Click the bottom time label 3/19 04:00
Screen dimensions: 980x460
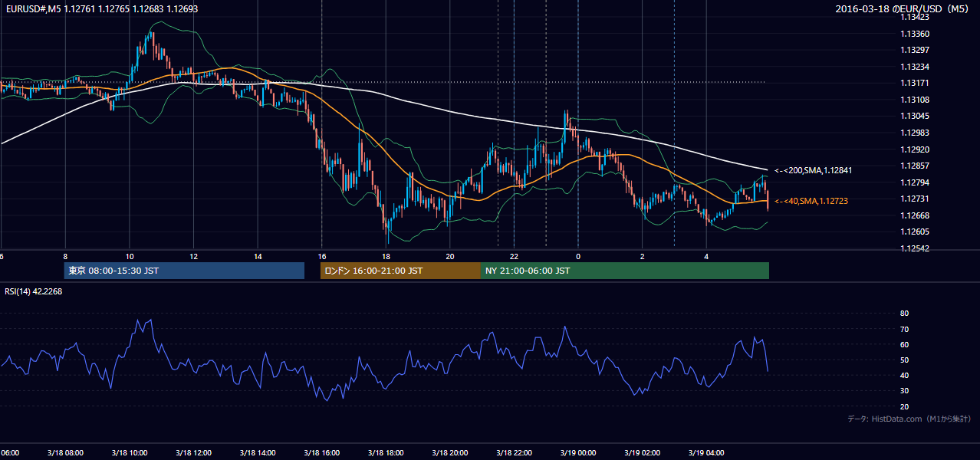pyautogui.click(x=706, y=452)
